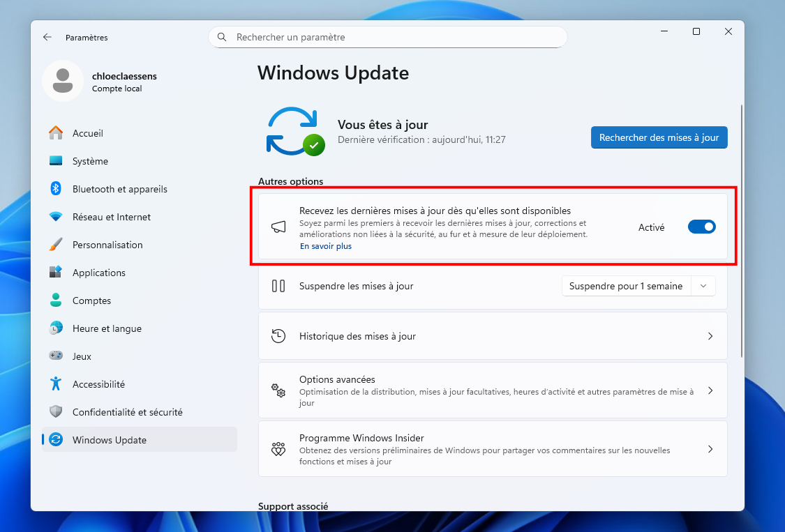The height and width of the screenshot is (532, 785).
Task: Open the Jeux controller icon
Action: point(56,356)
